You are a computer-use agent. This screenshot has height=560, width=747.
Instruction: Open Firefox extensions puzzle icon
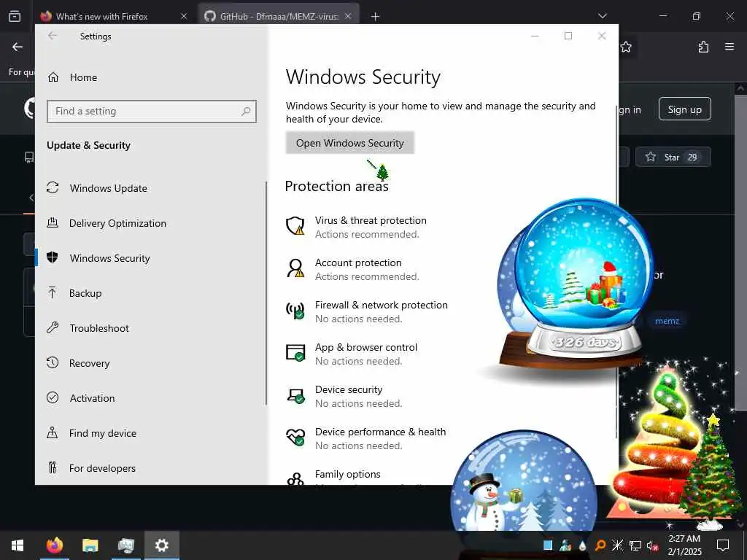coord(703,47)
